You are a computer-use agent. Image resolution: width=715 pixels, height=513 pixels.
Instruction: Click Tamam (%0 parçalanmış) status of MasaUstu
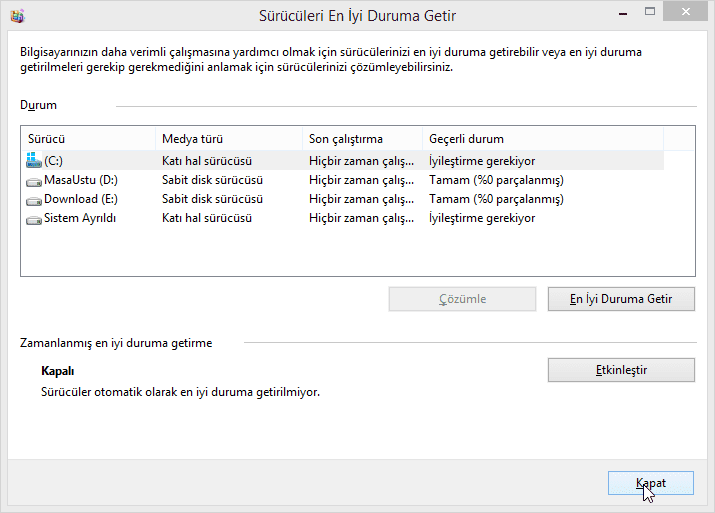click(496, 180)
